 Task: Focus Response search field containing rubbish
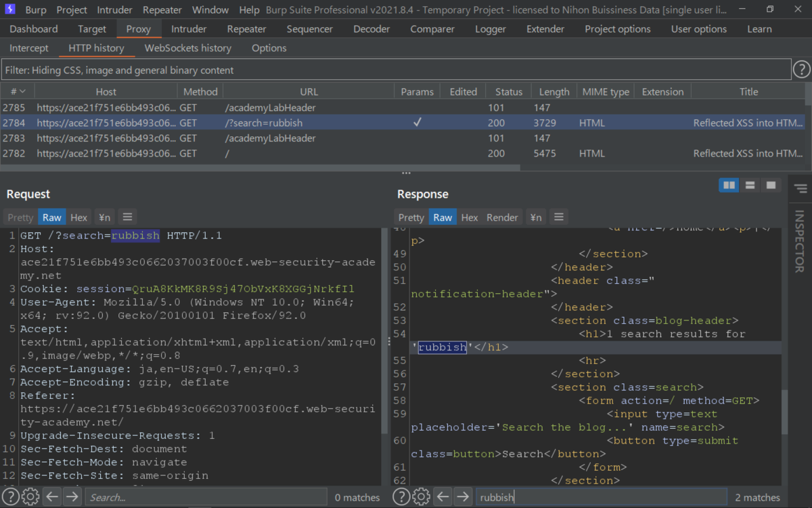tap(602, 497)
